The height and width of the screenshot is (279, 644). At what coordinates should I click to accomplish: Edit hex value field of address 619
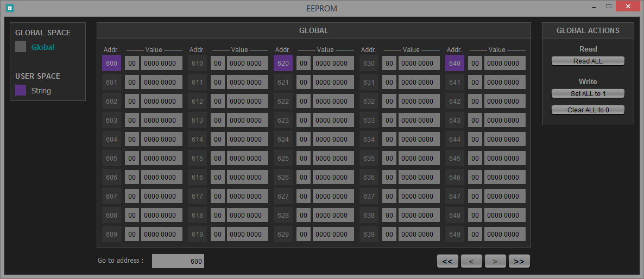218,234
